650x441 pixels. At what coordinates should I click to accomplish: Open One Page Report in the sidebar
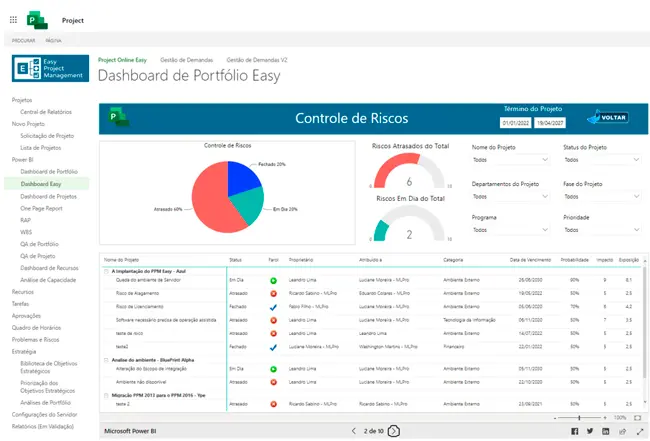coord(41,208)
